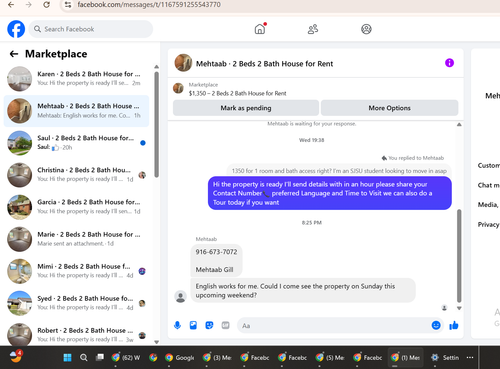Click chat scroll down arrow

pyautogui.click(x=459, y=308)
